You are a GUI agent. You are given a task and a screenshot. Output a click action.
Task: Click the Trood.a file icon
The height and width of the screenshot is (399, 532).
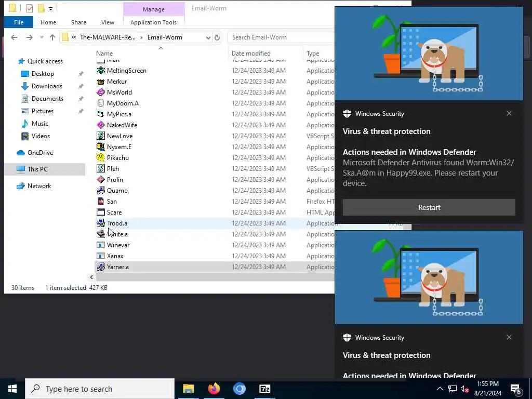(x=101, y=223)
